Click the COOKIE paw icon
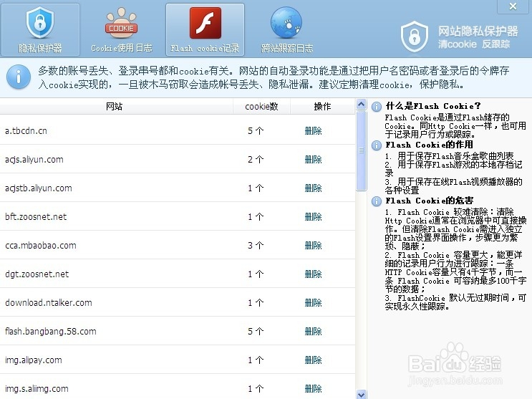 [121, 22]
